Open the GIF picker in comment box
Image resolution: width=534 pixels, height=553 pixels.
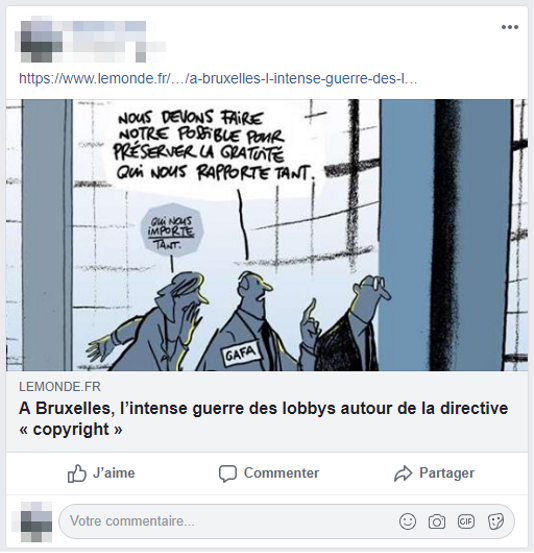(x=466, y=521)
